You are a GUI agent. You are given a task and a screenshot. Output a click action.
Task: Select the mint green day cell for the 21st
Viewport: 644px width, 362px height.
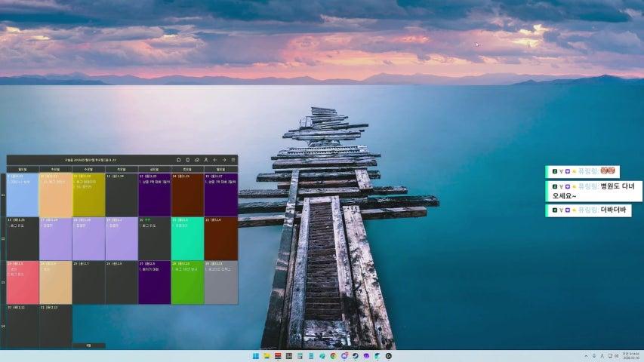pyautogui.click(x=187, y=239)
